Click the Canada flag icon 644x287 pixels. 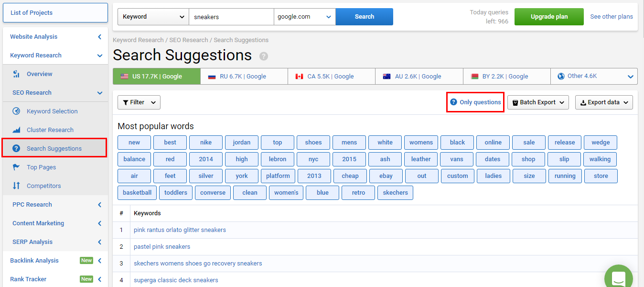click(300, 76)
